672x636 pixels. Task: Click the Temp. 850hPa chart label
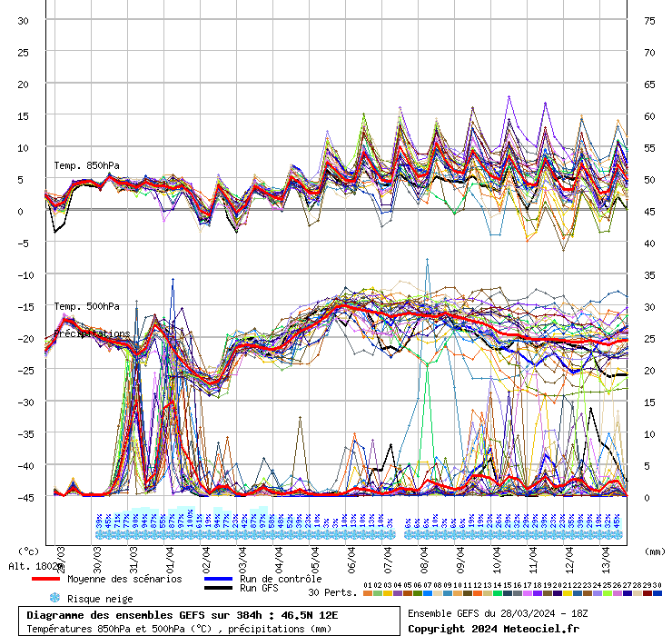(86, 165)
